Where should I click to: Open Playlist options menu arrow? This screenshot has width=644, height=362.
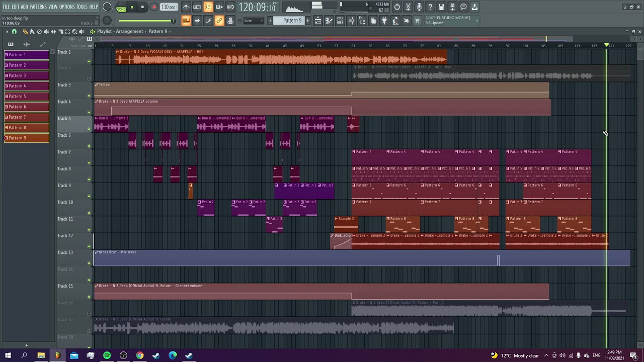pyautogui.click(x=7, y=32)
